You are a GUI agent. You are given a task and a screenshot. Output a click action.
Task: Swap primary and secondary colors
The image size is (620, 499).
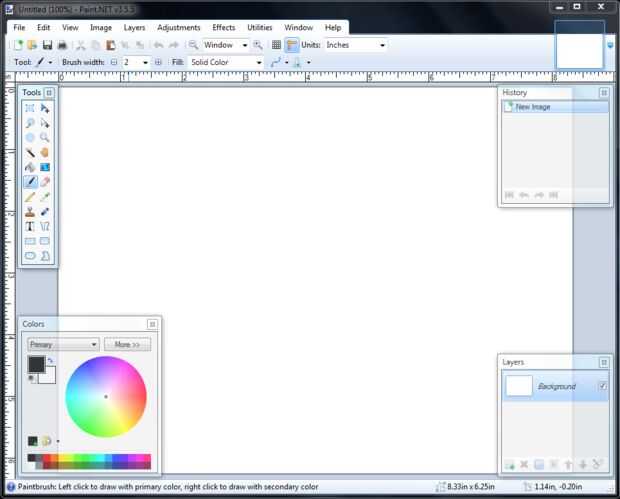(x=50, y=360)
